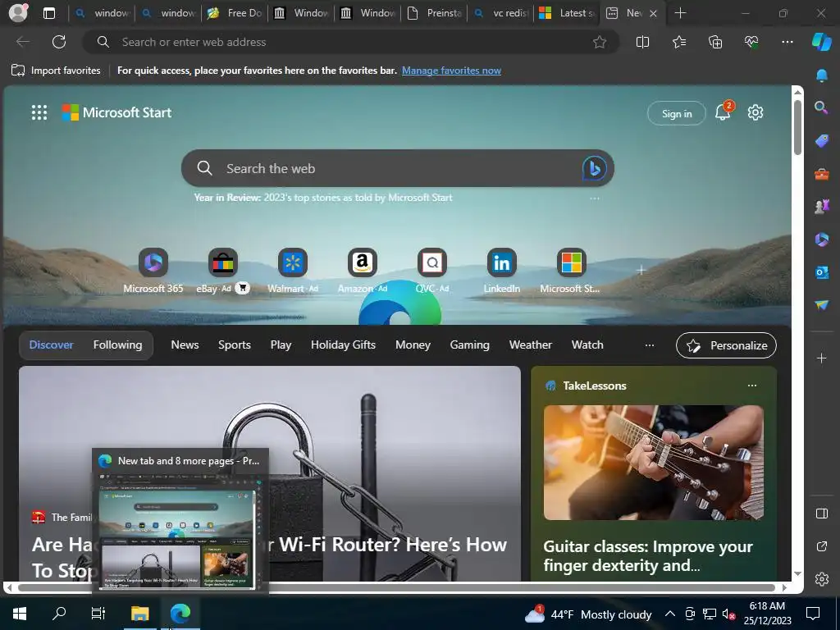Open the sidebar Games chess icon
The image size is (840, 630).
(x=821, y=206)
